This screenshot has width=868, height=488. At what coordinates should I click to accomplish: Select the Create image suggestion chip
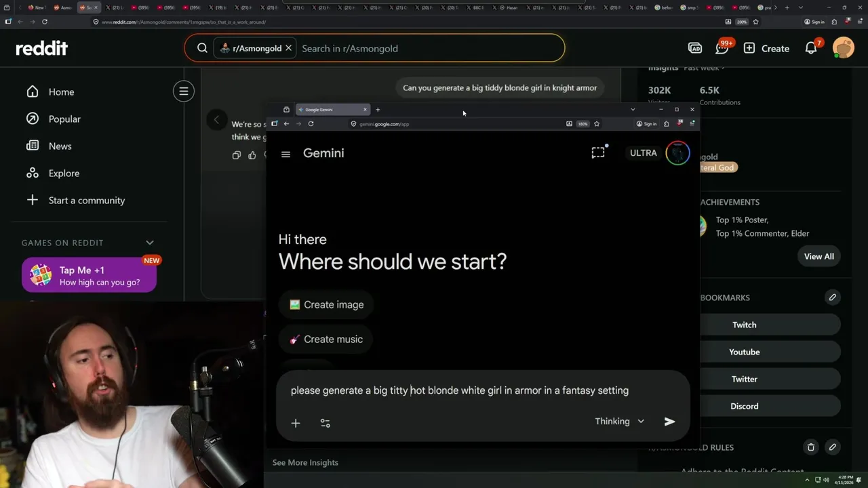click(326, 304)
